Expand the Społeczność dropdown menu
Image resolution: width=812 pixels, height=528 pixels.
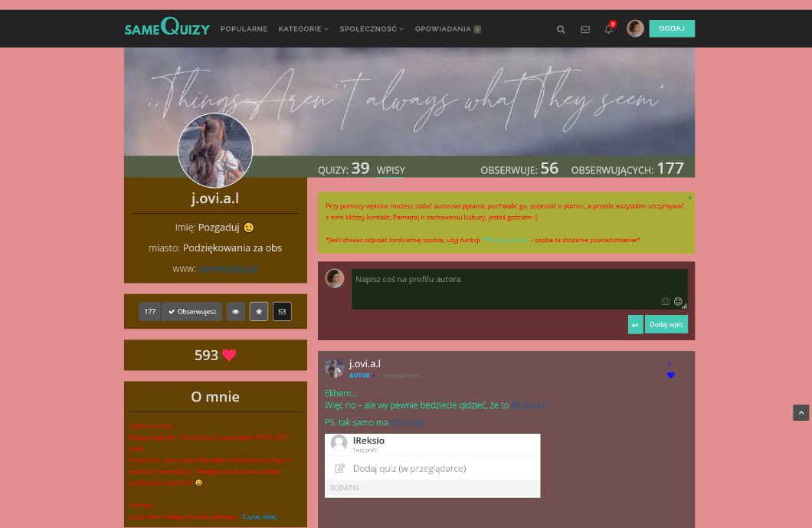click(x=372, y=29)
